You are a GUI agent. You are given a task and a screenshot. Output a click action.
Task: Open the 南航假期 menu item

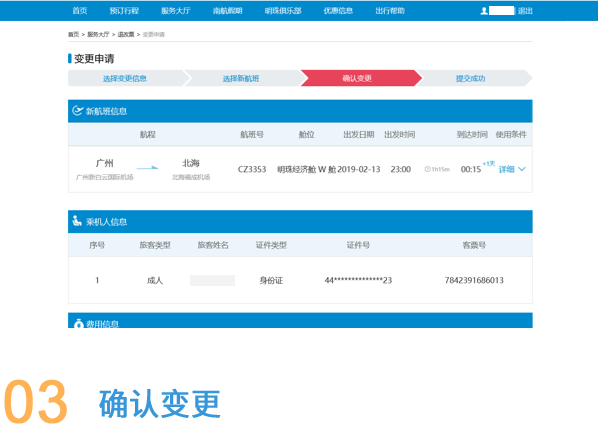pos(228,11)
